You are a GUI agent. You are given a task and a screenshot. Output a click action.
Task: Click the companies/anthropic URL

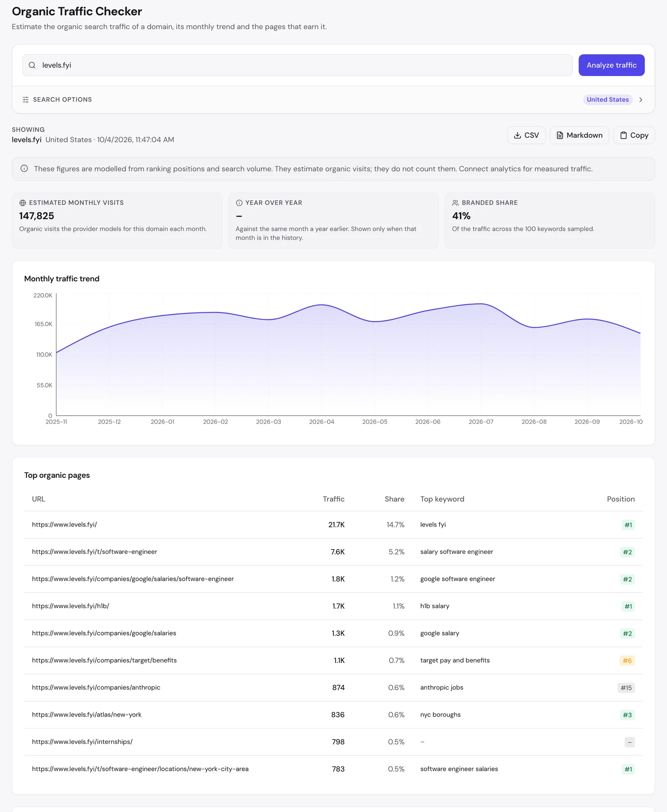click(96, 687)
